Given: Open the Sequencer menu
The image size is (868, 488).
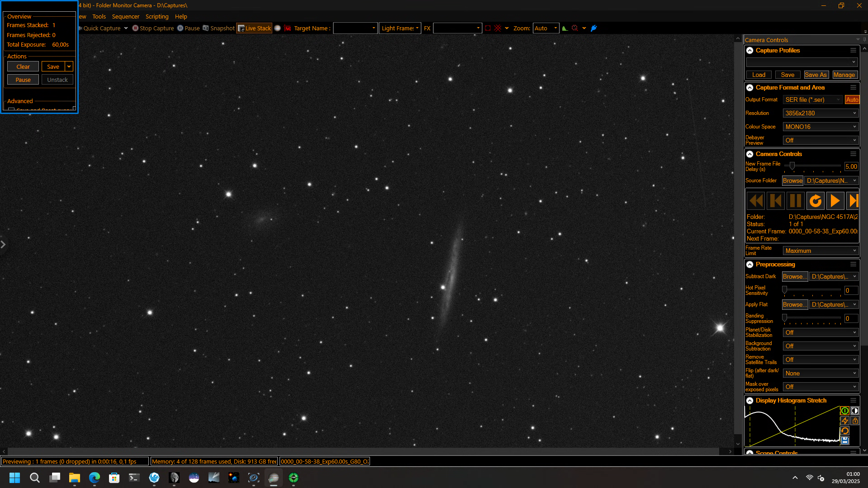Looking at the screenshot, I should coord(125,16).
